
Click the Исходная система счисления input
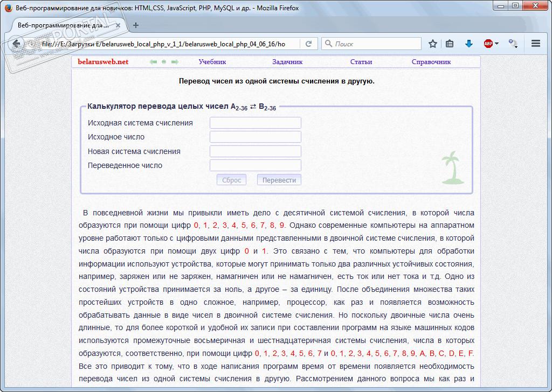click(255, 123)
